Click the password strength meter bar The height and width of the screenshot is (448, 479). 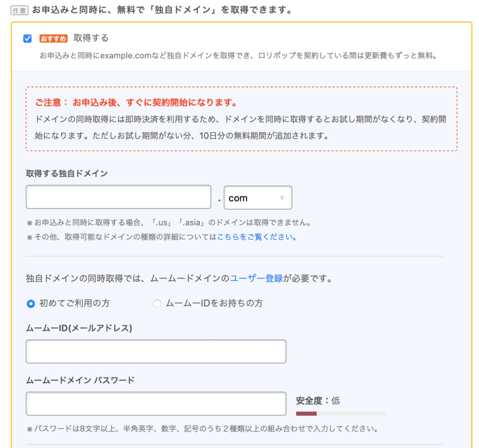(x=341, y=413)
